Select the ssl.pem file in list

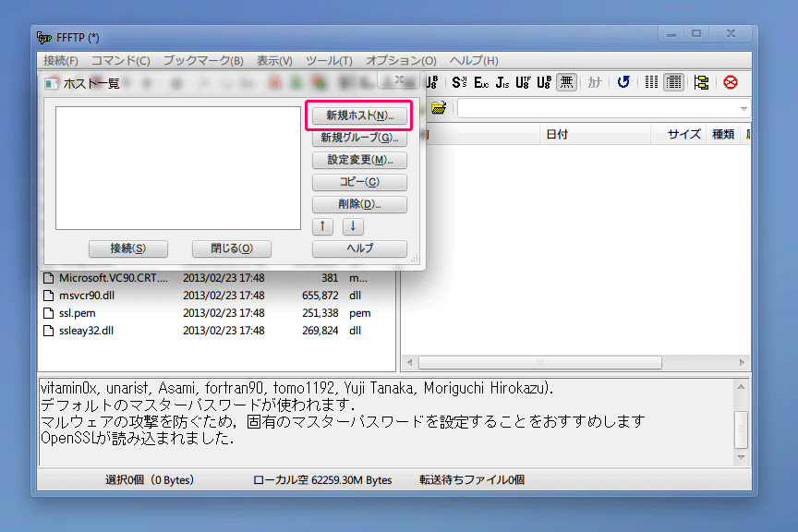point(77,313)
